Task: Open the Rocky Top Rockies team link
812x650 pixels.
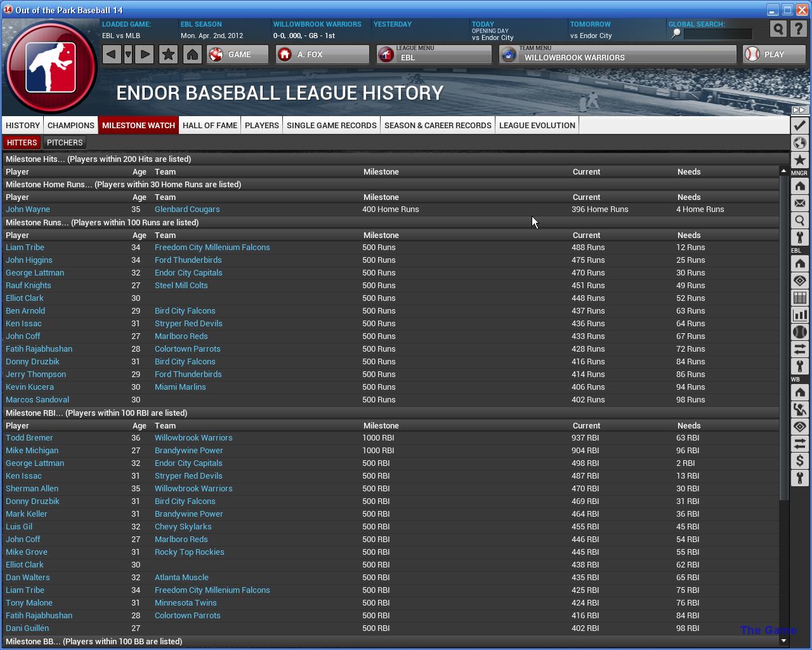Action: [x=190, y=552]
